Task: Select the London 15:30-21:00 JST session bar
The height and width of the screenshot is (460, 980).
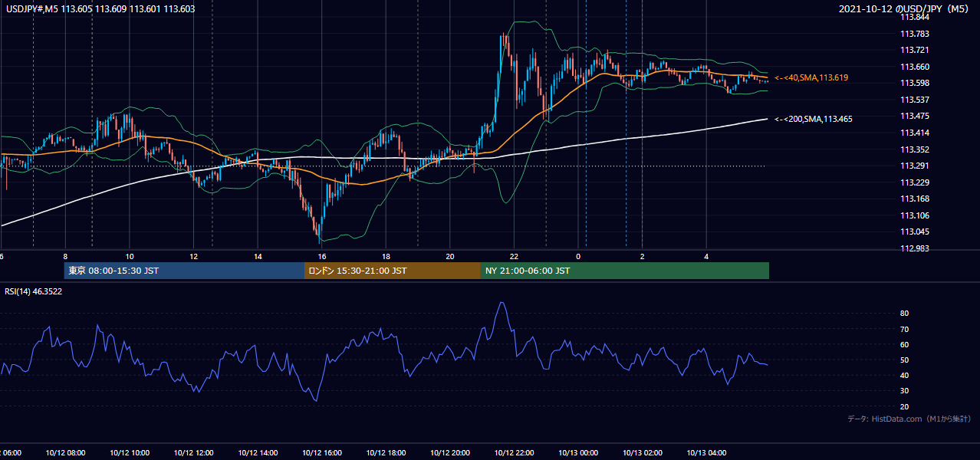Action: 393,271
